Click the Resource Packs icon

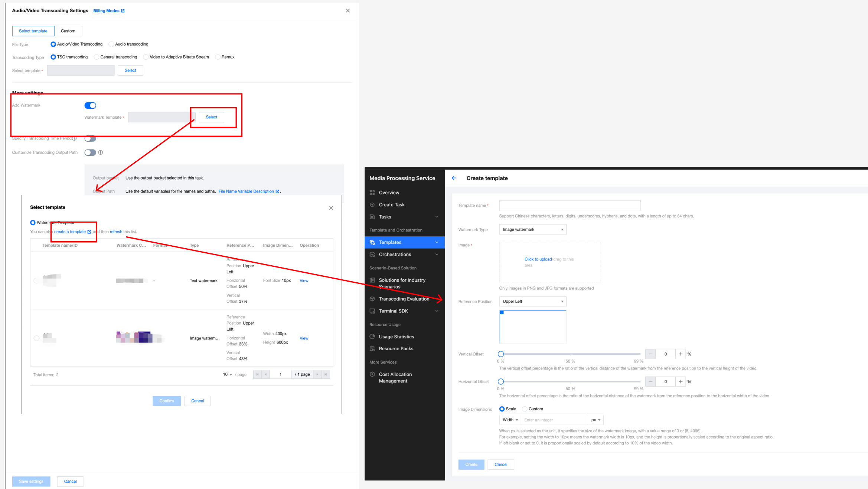[372, 349]
